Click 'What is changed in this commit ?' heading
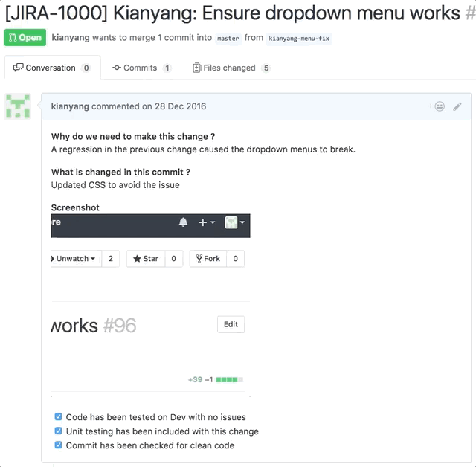The height and width of the screenshot is (467, 476). pos(120,172)
